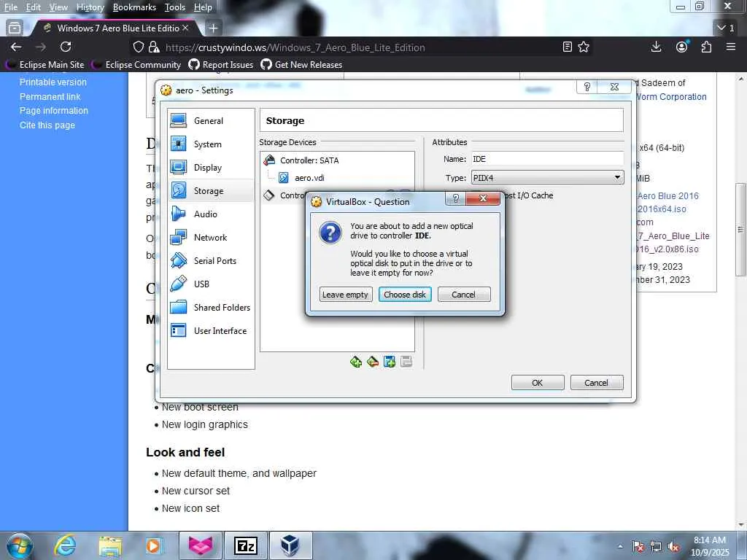
Task: Open the Printable version link
Action: click(53, 82)
